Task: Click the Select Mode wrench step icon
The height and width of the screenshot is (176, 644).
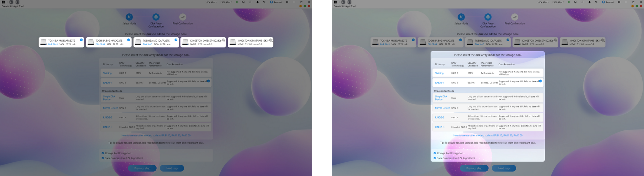Action: (x=461, y=17)
